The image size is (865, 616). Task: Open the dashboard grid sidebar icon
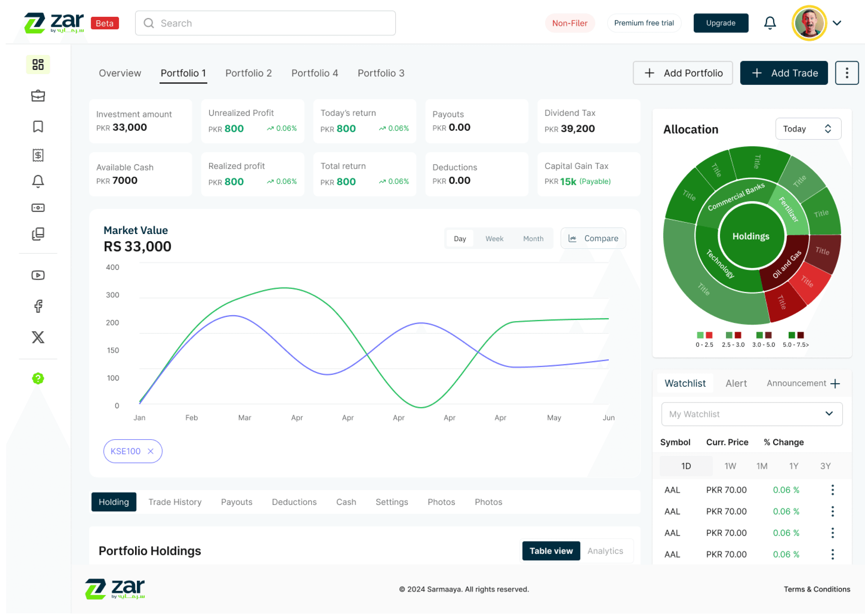pos(38,64)
